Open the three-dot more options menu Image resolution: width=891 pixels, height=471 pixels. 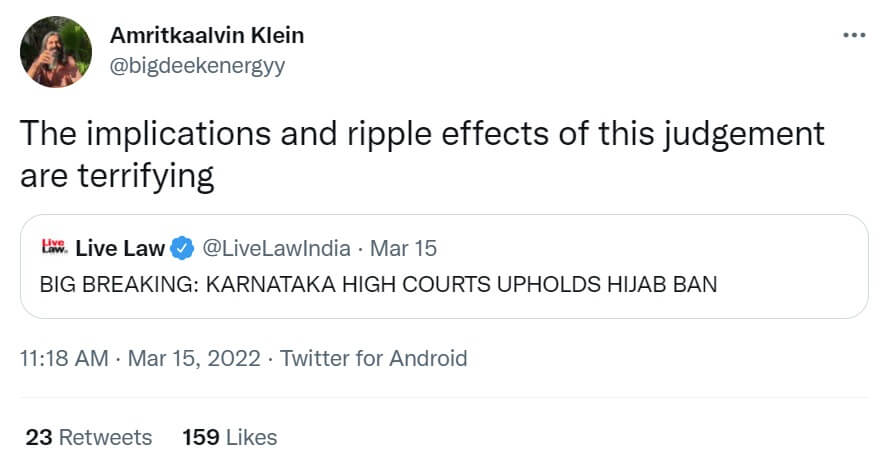854,35
